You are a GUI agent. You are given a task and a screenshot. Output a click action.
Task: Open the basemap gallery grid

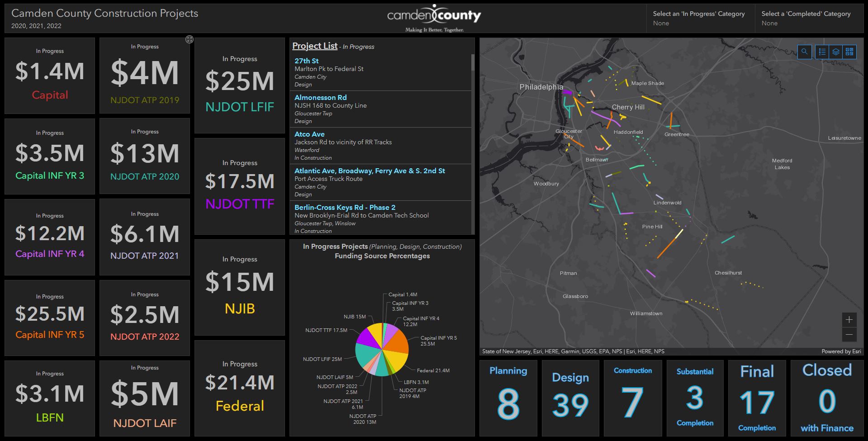pyautogui.click(x=849, y=52)
